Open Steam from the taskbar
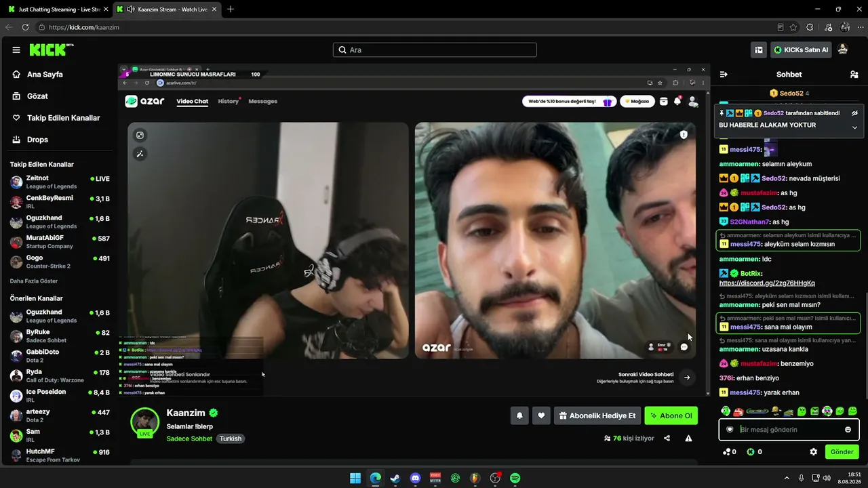Image resolution: width=868 pixels, height=488 pixels. click(x=395, y=479)
